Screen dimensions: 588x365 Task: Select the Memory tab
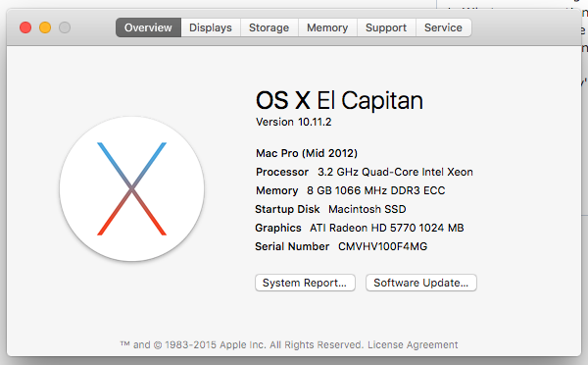click(327, 27)
